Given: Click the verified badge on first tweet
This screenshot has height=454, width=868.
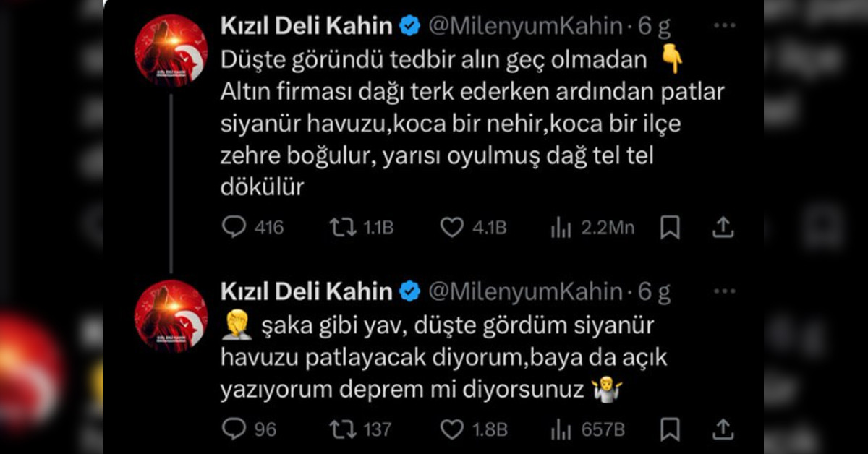Looking at the screenshot, I should pos(411,27).
